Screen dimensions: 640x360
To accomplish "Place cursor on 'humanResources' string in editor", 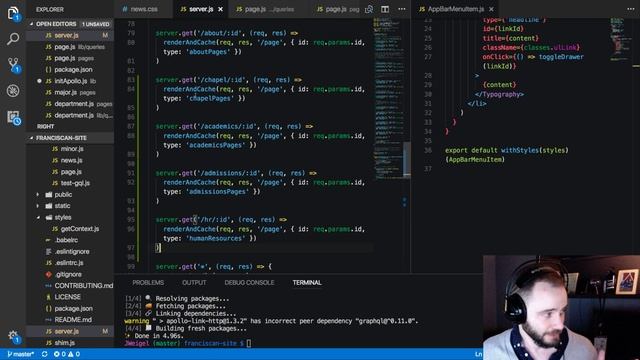I will click(x=216, y=238).
